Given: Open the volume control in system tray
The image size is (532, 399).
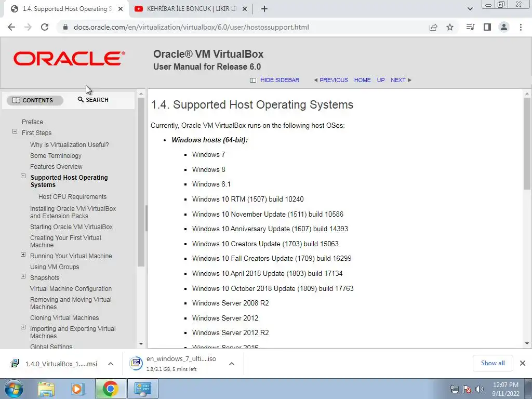Looking at the screenshot, I should click(480, 389).
